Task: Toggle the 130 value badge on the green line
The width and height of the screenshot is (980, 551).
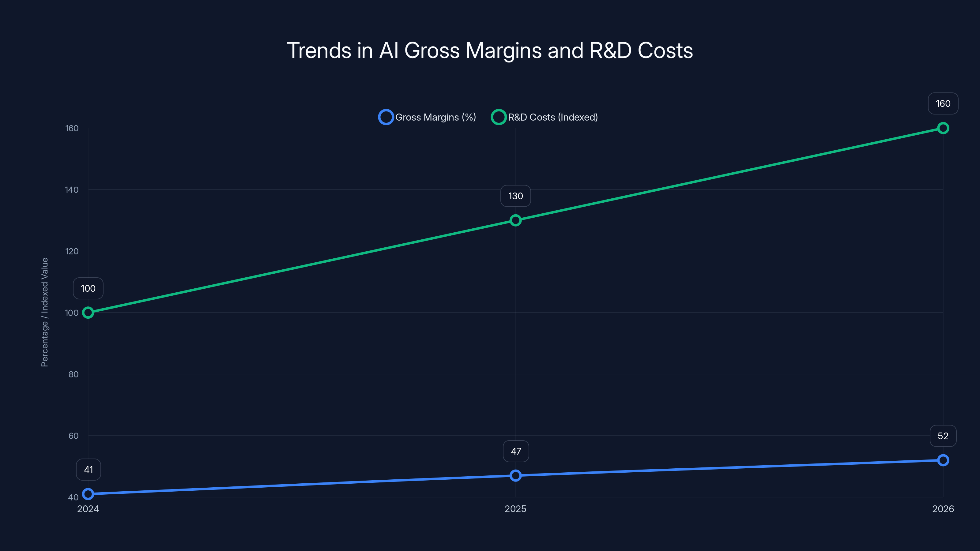Action: [515, 196]
